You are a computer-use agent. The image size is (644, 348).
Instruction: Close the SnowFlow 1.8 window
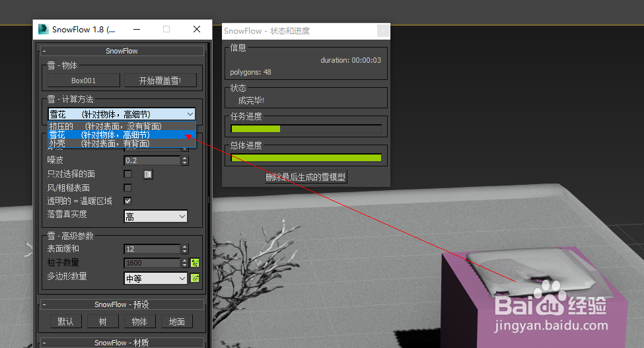coord(197,29)
